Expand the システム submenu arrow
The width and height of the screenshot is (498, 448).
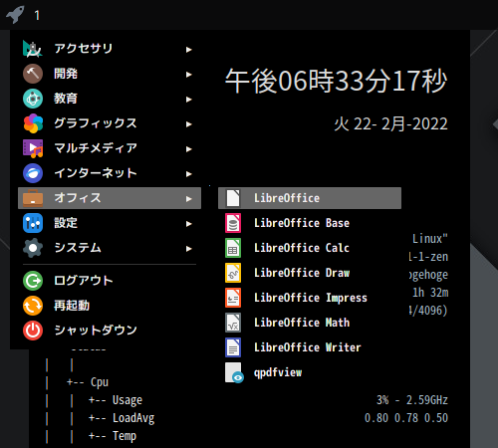(188, 249)
